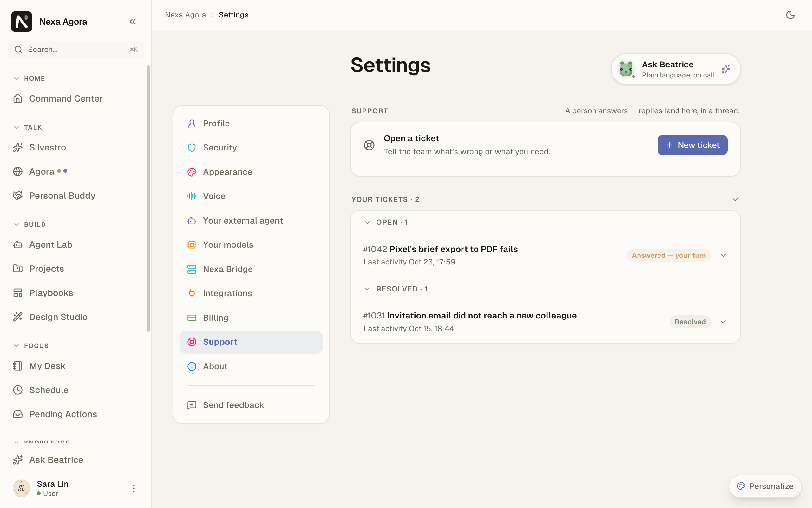The height and width of the screenshot is (508, 812).
Task: Toggle dark mode moon icon
Action: (x=790, y=15)
